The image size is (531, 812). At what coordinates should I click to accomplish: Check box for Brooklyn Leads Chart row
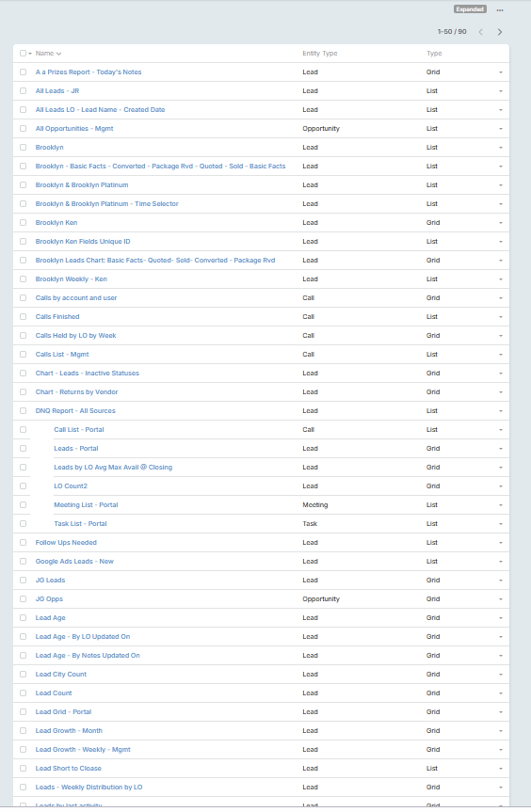click(23, 260)
